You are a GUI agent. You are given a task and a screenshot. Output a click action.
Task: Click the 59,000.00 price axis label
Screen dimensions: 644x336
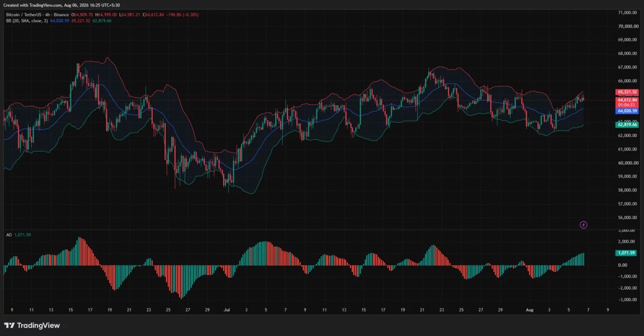click(628, 177)
